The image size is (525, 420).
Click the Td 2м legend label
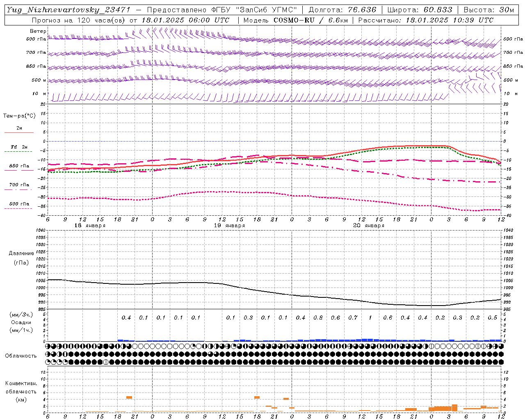[x=19, y=147]
